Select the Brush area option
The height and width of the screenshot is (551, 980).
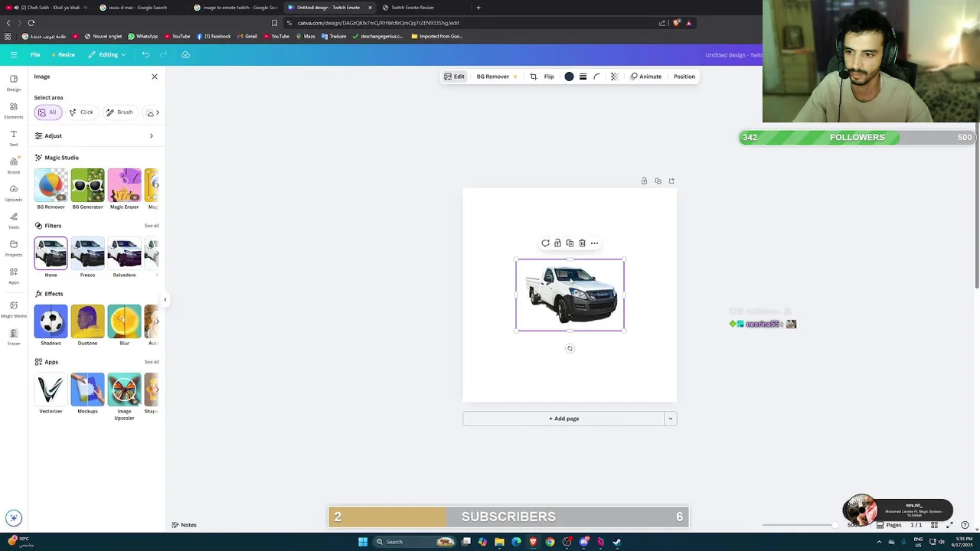tap(119, 112)
